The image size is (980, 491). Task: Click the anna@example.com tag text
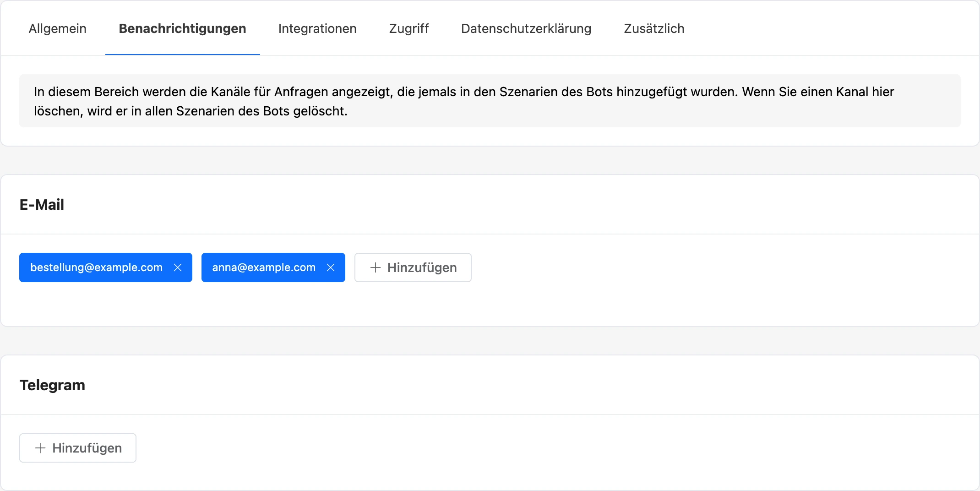[264, 267]
